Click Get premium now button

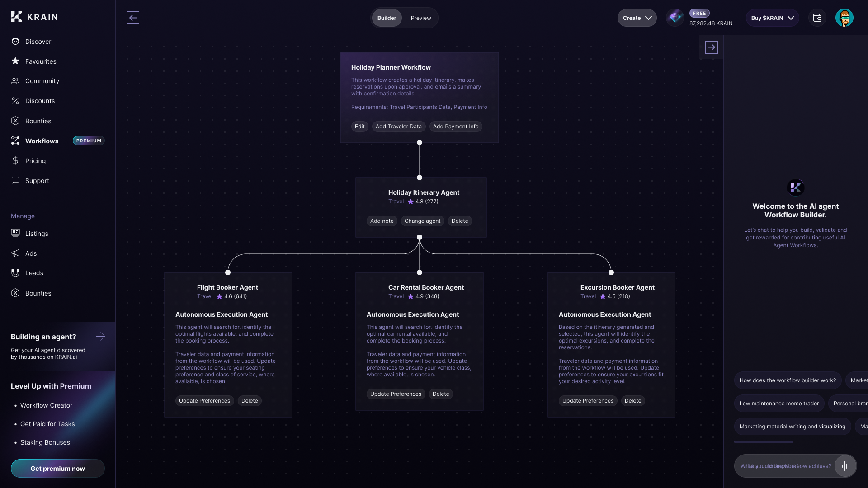click(57, 469)
